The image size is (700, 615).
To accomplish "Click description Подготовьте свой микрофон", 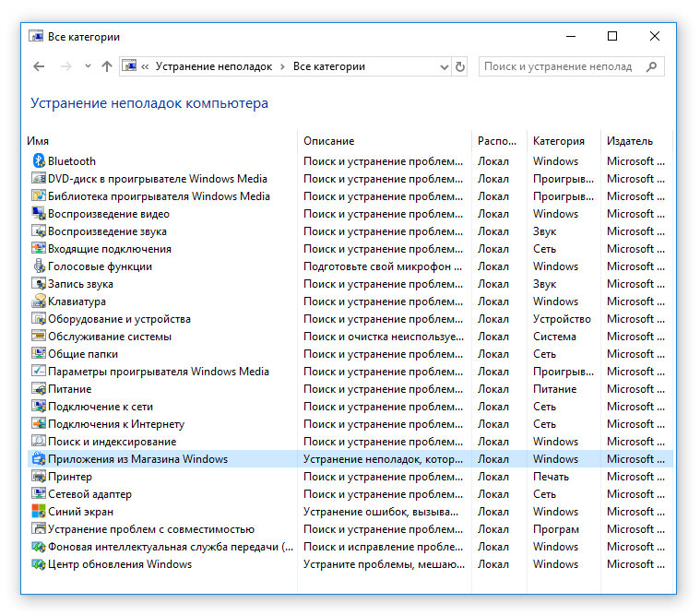I will coord(383,266).
